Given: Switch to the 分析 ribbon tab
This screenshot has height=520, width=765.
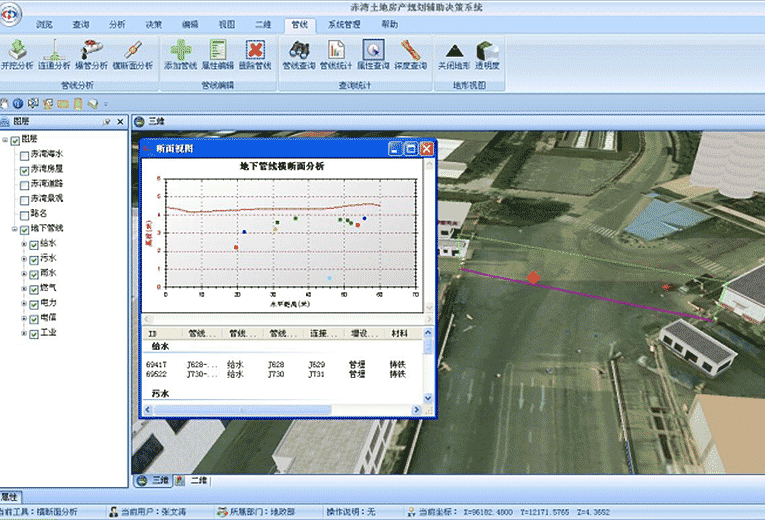Looking at the screenshot, I should pos(116,23).
